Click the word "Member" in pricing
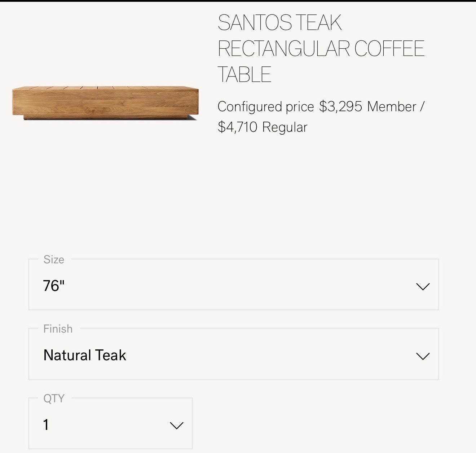Screen dimensions: 476x453 [x=392, y=107]
